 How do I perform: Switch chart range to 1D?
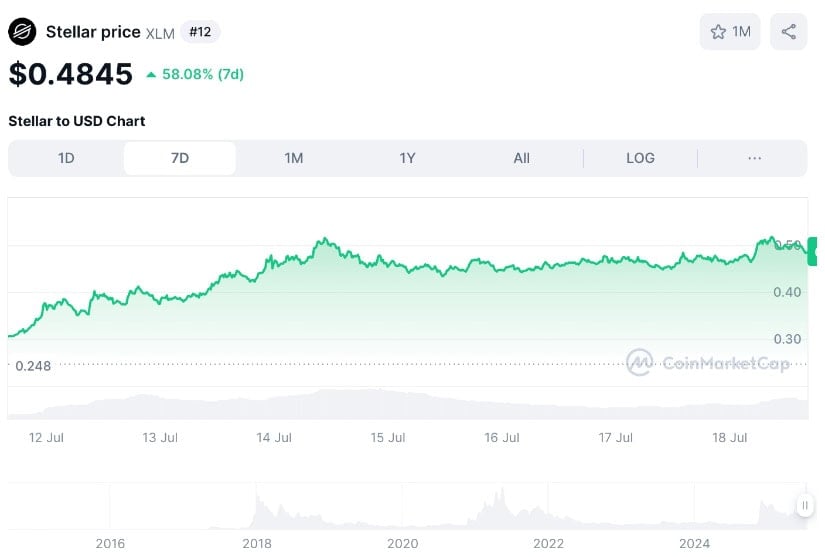click(x=66, y=158)
